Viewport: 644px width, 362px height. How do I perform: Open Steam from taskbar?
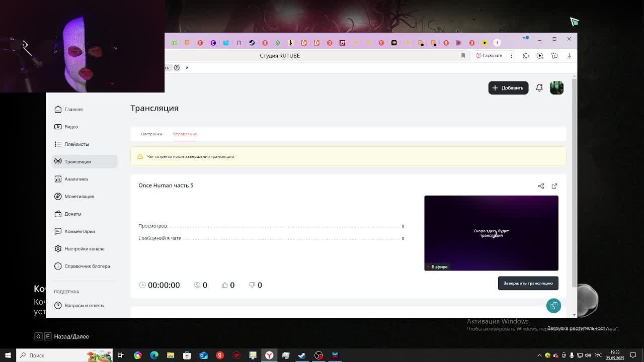tap(302, 355)
